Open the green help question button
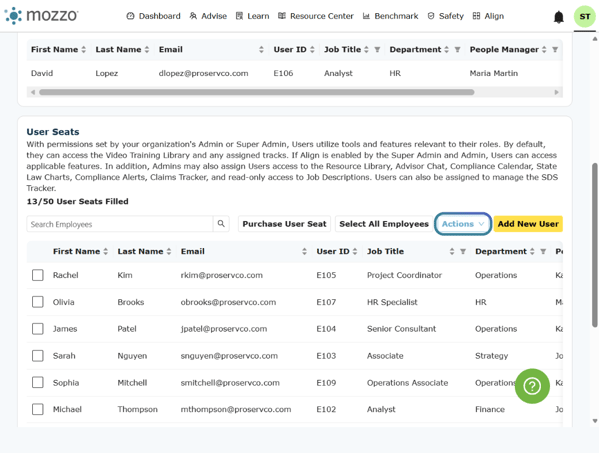Screen dimensions: 599x453 [532, 386]
